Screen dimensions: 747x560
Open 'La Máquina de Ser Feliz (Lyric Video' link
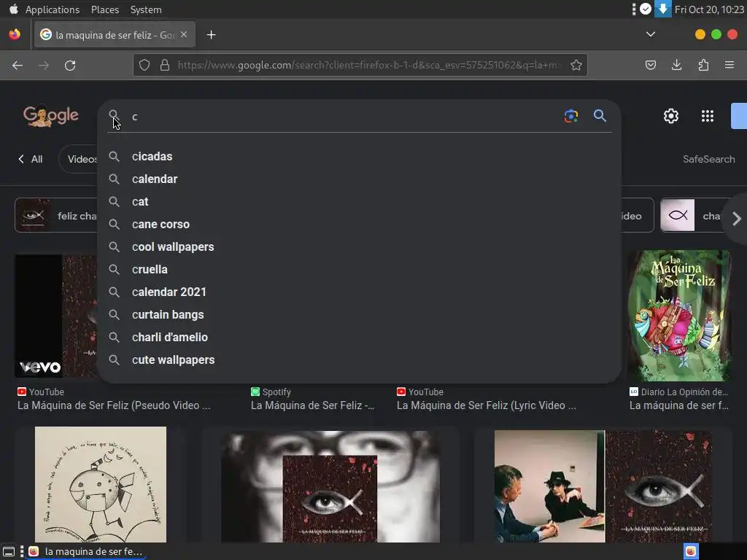487,405
